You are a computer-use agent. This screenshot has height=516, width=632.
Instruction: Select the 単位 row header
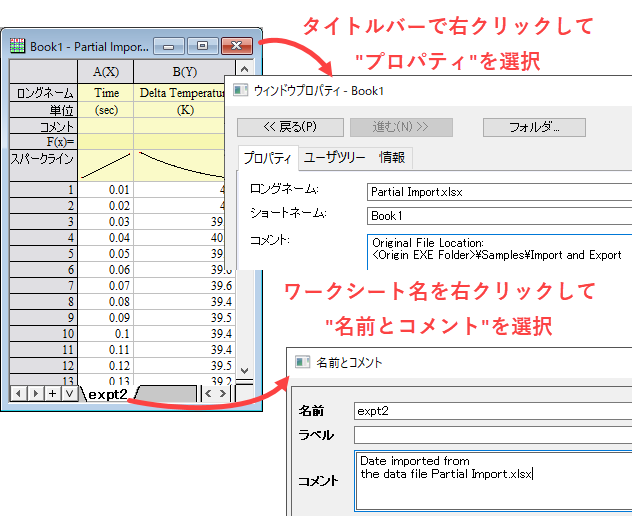[x=44, y=110]
